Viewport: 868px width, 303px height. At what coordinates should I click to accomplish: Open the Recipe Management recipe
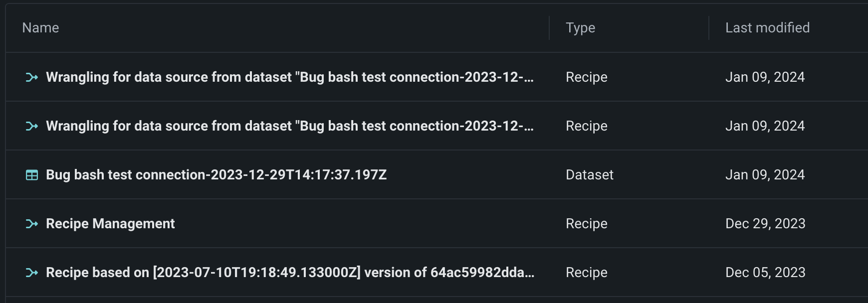tap(110, 224)
